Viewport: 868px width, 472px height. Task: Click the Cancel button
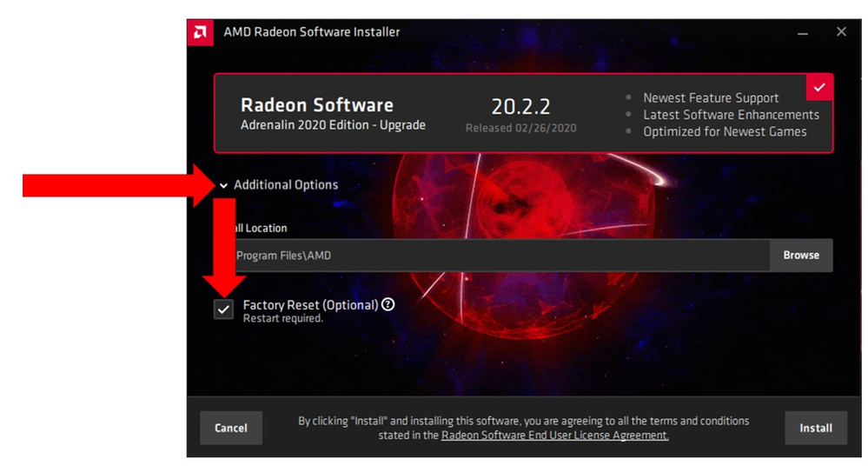[231, 428]
